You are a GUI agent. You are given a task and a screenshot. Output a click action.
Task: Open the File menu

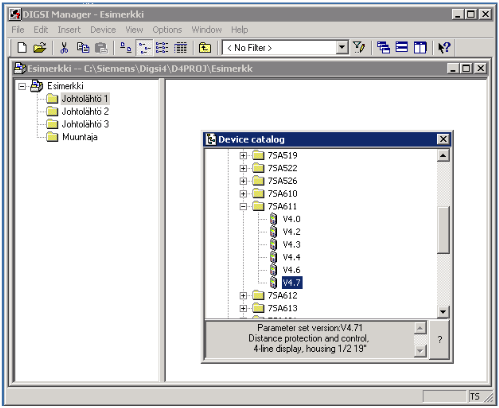point(18,30)
